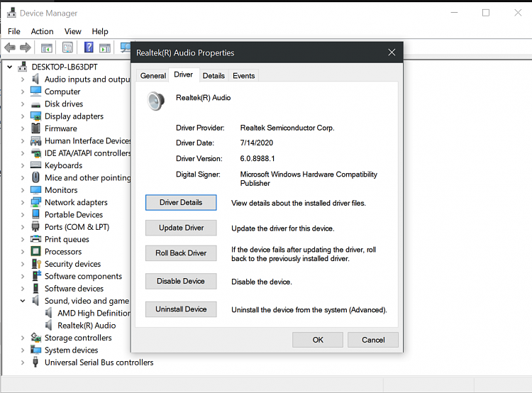
Task: Switch to the Events tab
Action: (x=243, y=76)
